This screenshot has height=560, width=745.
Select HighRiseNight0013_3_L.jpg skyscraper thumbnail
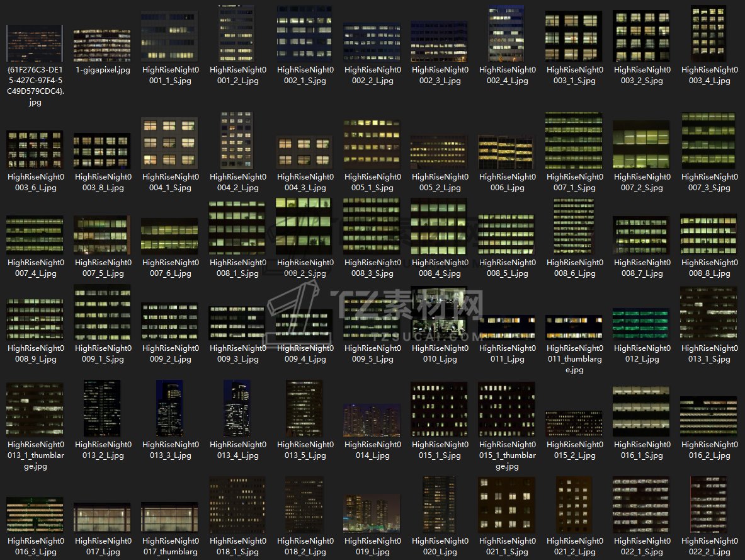click(x=169, y=408)
